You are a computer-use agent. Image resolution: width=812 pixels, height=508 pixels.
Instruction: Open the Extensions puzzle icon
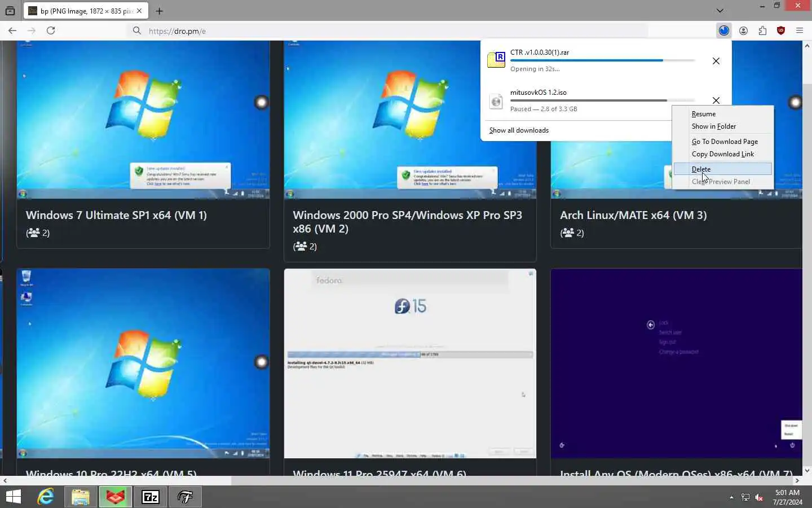tap(762, 30)
